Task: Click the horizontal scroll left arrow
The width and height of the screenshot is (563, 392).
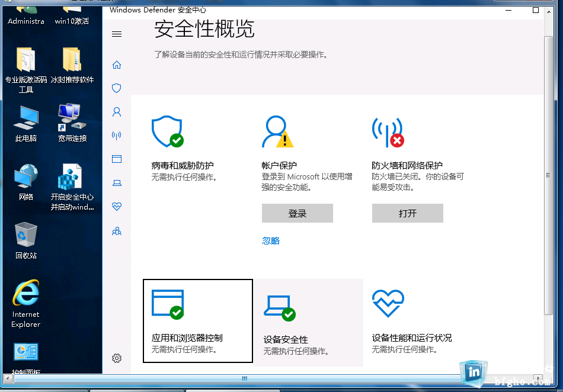Action: 8,378
